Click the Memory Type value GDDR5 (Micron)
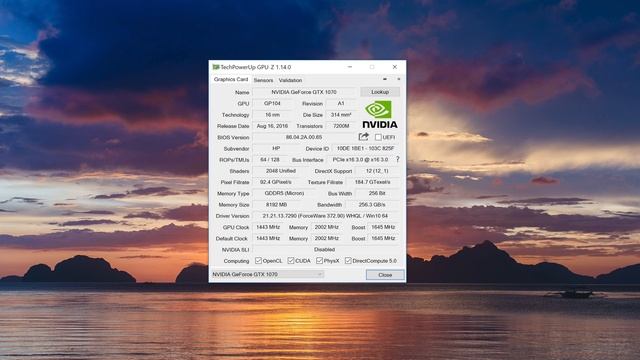 (x=284, y=193)
